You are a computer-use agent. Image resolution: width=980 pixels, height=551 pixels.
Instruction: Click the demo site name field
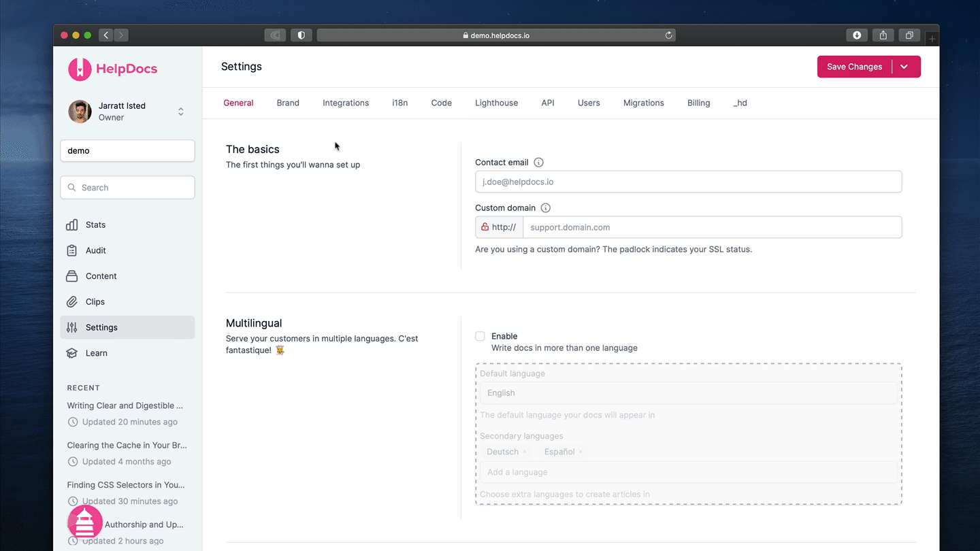(127, 151)
